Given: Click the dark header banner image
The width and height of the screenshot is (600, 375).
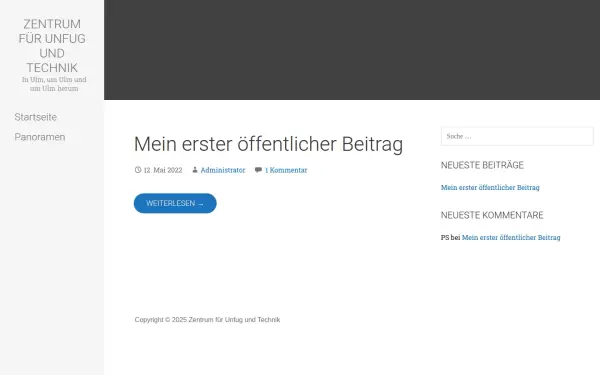Looking at the screenshot, I should 352,50.
